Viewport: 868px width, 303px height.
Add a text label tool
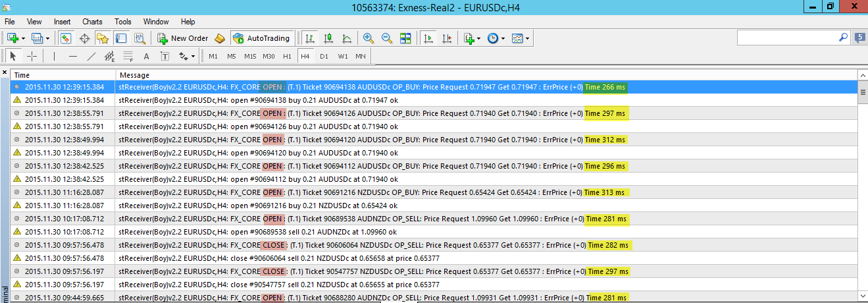pos(146,56)
